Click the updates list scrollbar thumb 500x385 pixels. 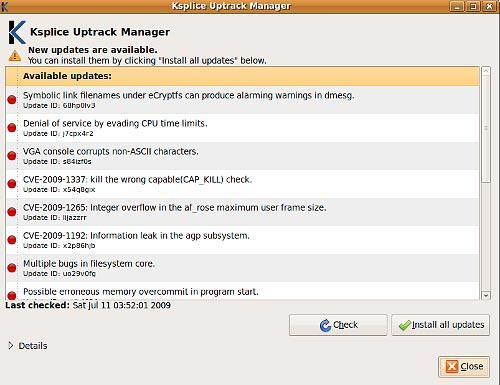point(486,129)
